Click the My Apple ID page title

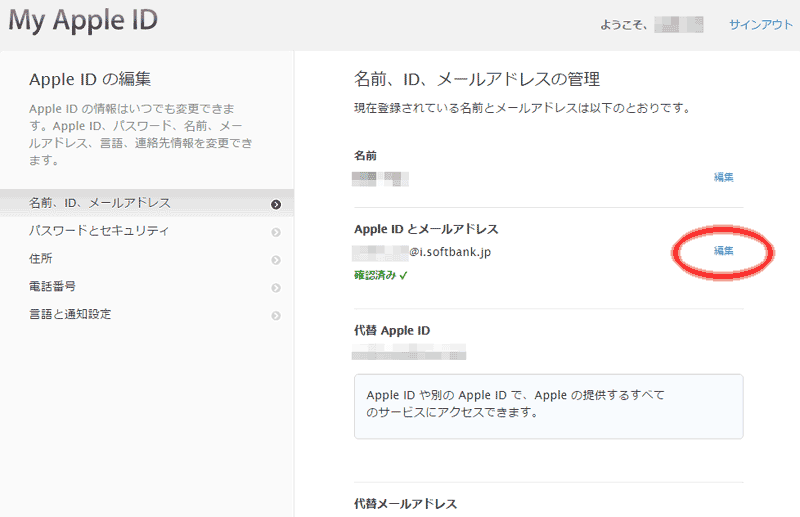tap(82, 20)
